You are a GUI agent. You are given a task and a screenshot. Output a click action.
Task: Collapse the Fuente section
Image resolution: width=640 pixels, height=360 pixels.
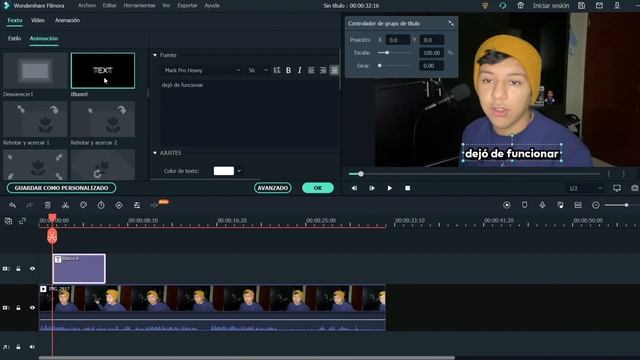(x=155, y=55)
